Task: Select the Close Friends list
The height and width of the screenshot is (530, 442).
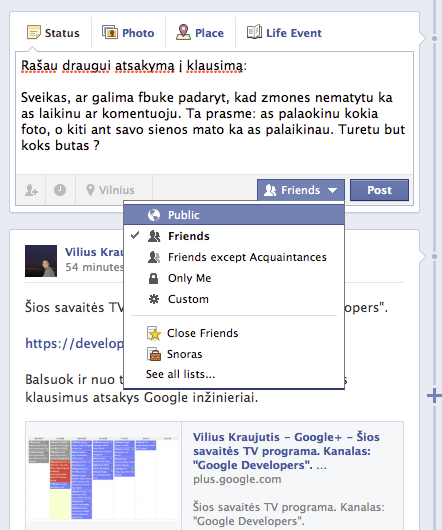Action: point(234,333)
